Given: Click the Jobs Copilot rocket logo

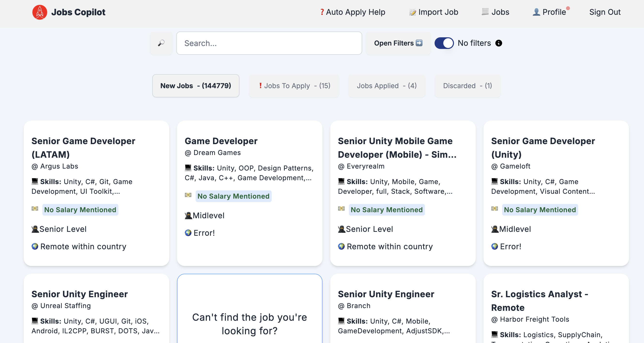Looking at the screenshot, I should [x=39, y=12].
